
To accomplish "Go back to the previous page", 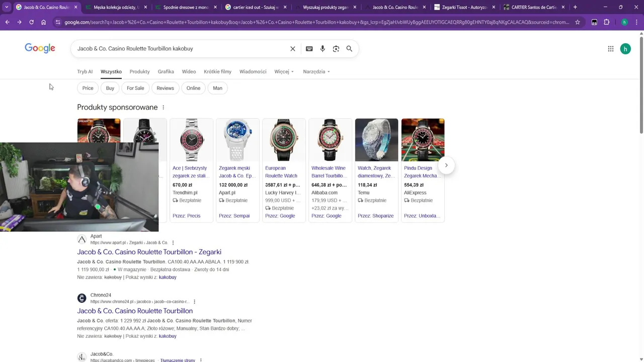I will pos(7,22).
